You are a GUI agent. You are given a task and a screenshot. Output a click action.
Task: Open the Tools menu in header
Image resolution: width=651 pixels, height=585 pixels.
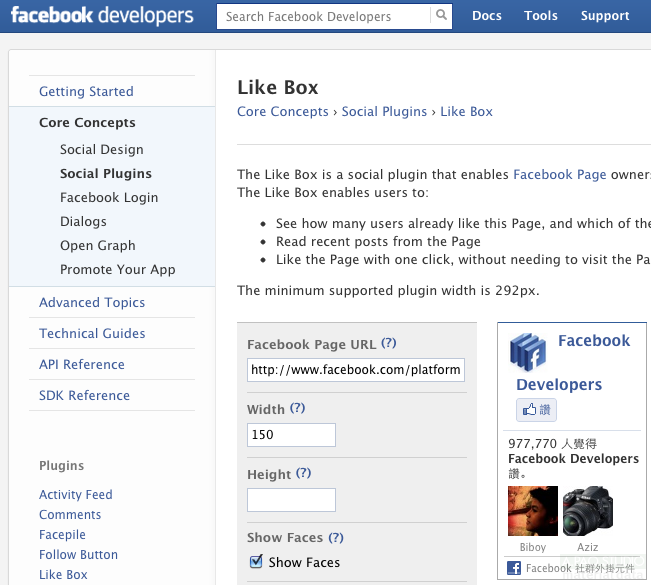[541, 16]
